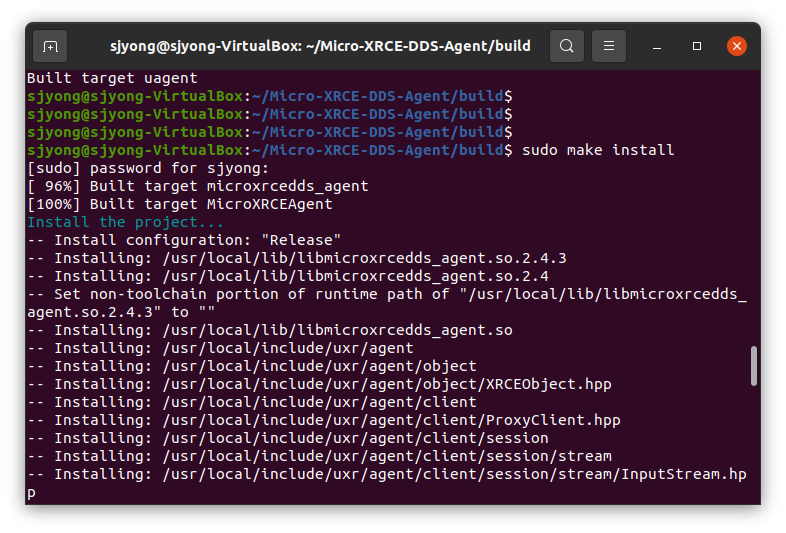Viewport: 786px width, 533px height.
Task: Click the window title text
Action: click(x=320, y=46)
